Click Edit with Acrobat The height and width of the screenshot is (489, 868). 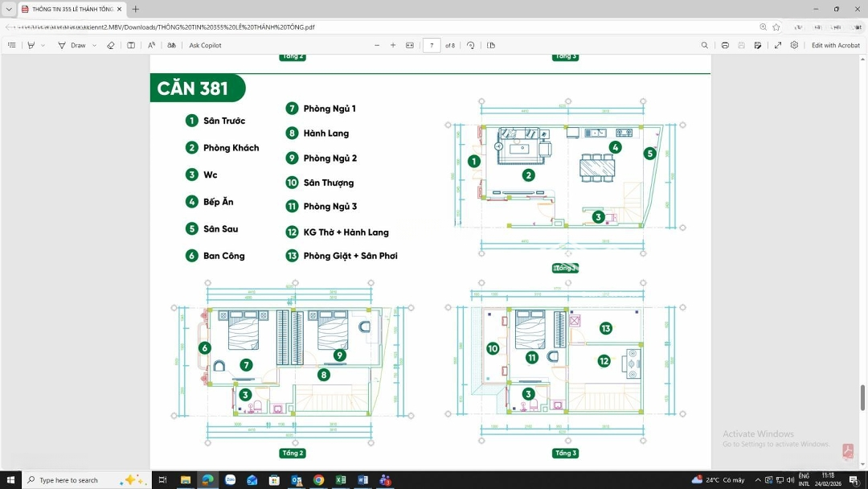[x=835, y=46]
